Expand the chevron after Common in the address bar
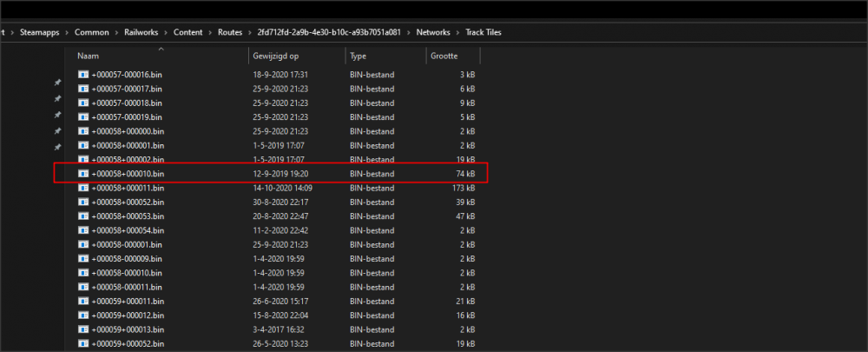Viewport: 868px width, 352px height. [116, 33]
